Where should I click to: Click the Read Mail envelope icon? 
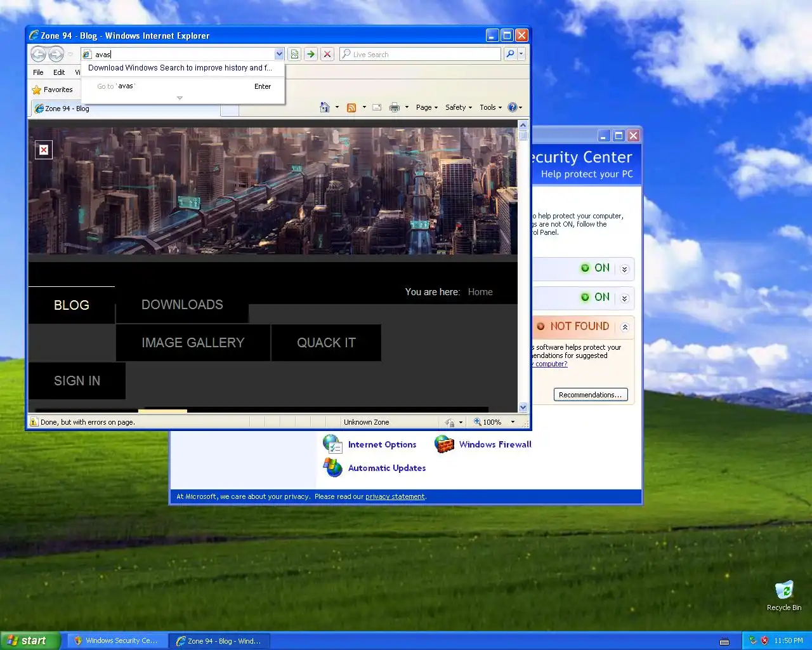[x=377, y=107]
